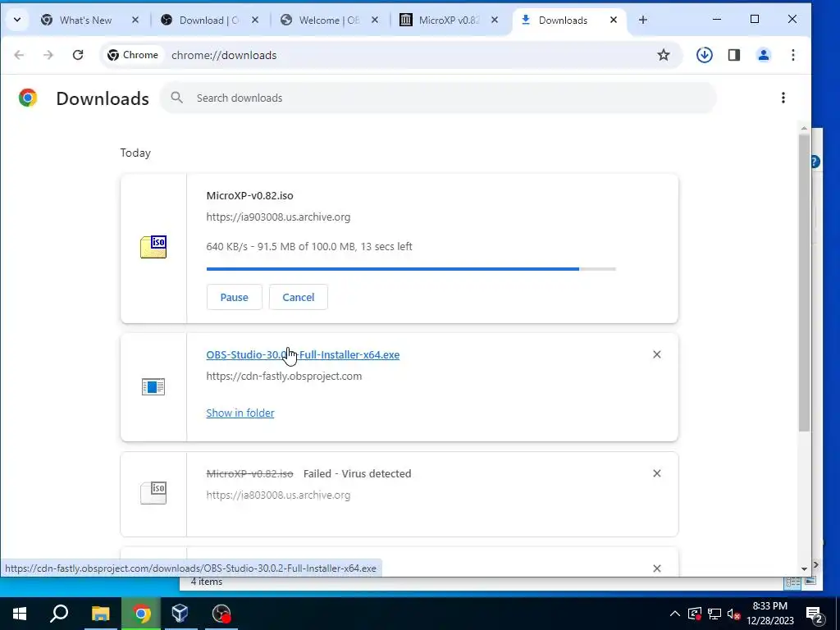Screen dimensions: 840x630
Task: Open the Windows Start menu
Action: [x=20, y=614]
